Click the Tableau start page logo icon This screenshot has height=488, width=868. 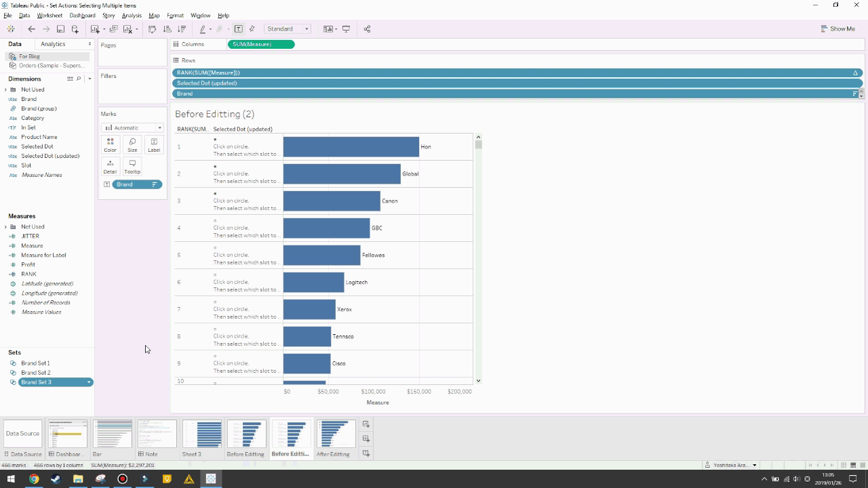[10, 29]
